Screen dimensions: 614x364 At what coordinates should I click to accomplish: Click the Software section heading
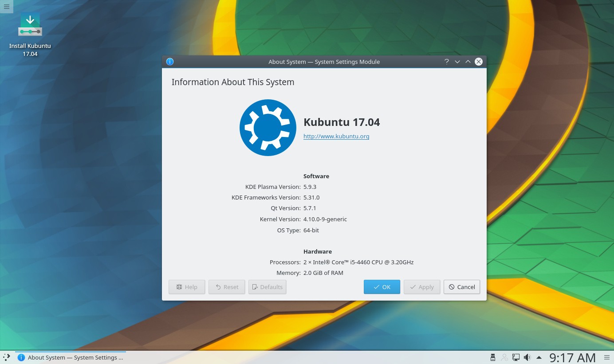click(x=316, y=176)
